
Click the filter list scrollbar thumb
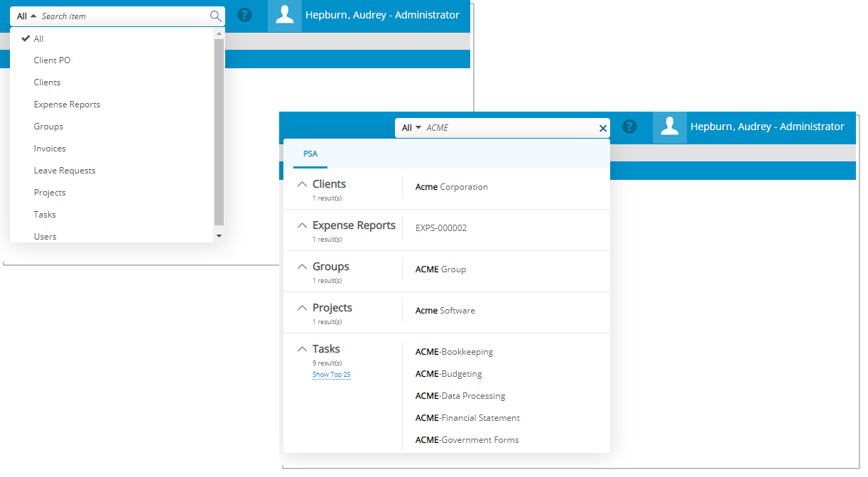pos(219,132)
